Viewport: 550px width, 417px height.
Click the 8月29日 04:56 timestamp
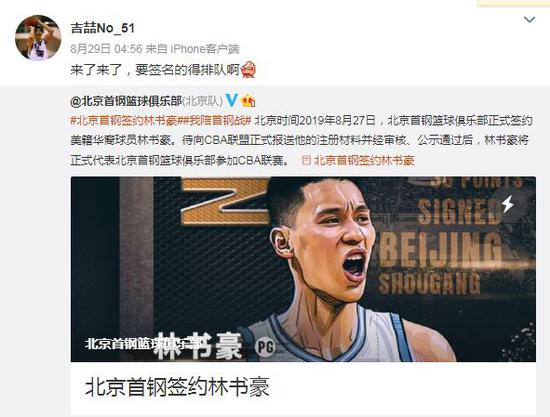[x=106, y=49]
